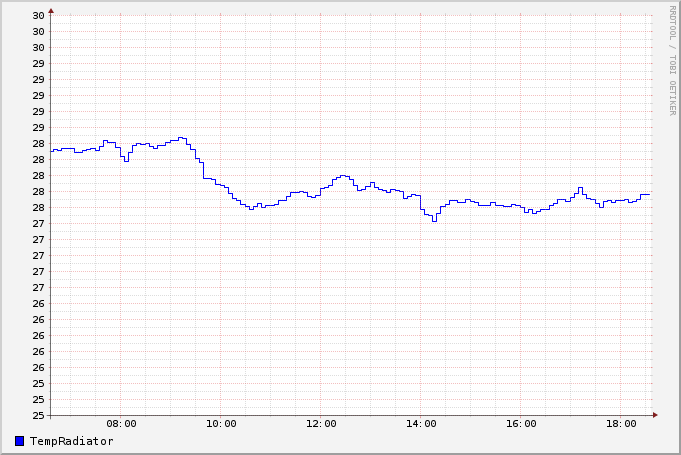Pick the 14:00 time axis label
This screenshot has height=455, width=681.
coord(421,424)
